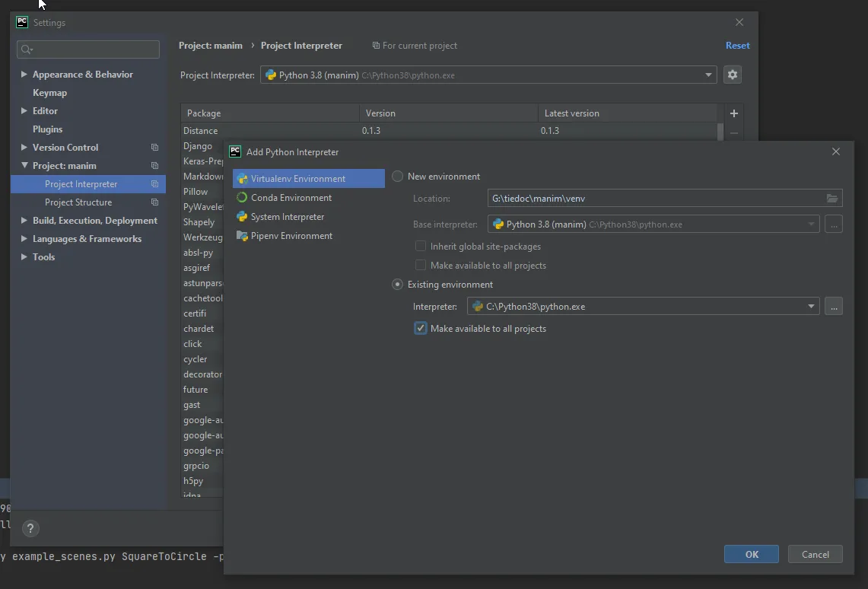Image resolution: width=868 pixels, height=589 pixels.
Task: Select Project Interpreter in settings tree
Action: point(88,184)
